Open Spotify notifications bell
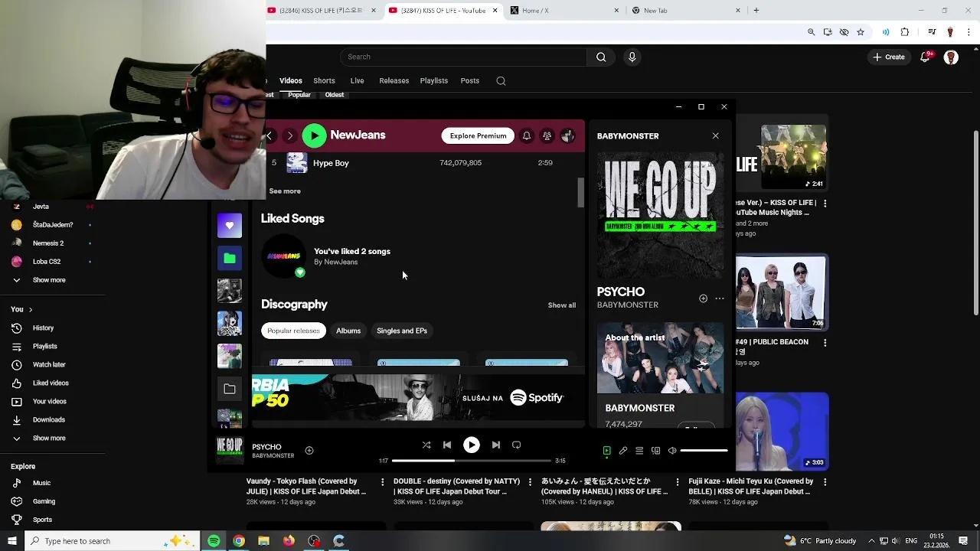Screen dimensions: 980x551 point(527,135)
